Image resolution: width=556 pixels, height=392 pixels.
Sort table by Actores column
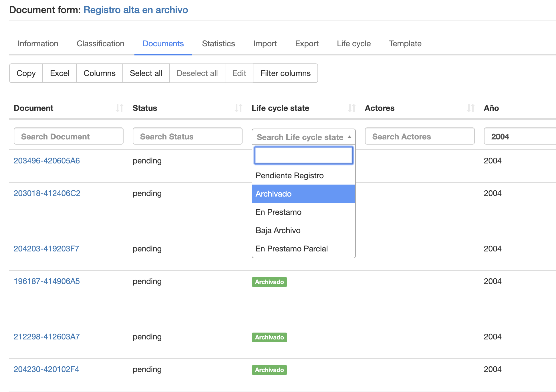[470, 108]
